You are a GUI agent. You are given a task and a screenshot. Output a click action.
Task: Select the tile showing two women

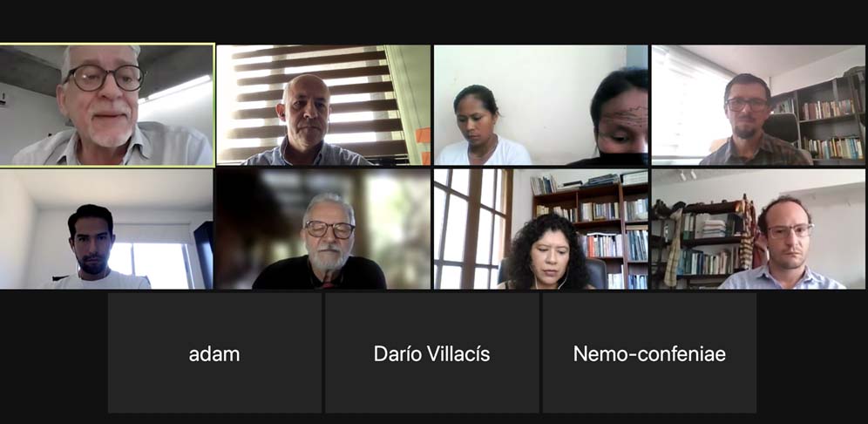tap(541, 106)
